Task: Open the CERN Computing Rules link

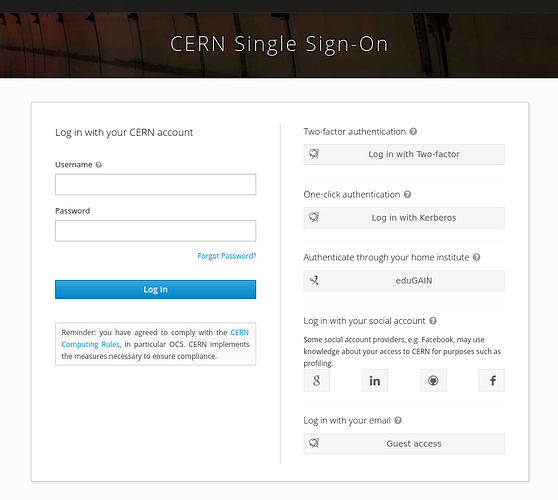Action: 155,338
